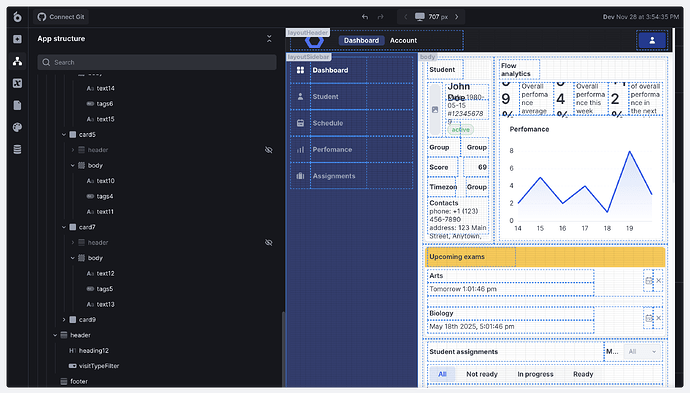The width and height of the screenshot is (690, 393).
Task: Open the pages document icon in left rail
Action: (x=17, y=105)
